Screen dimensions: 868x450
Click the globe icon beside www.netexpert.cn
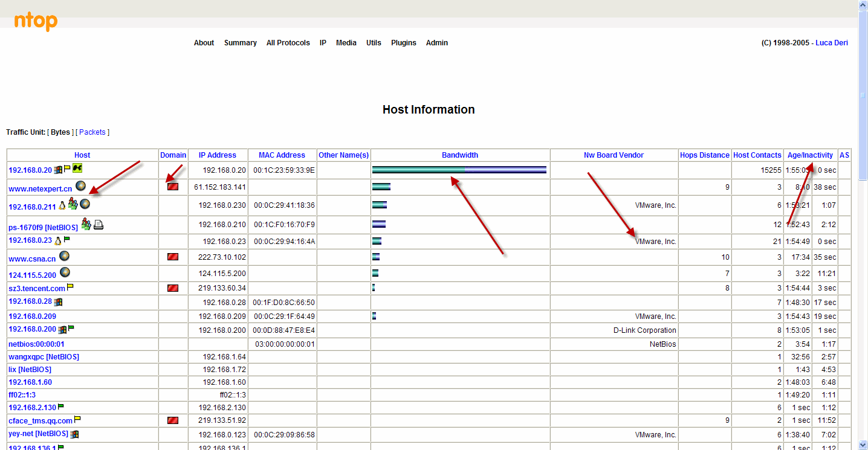point(80,186)
